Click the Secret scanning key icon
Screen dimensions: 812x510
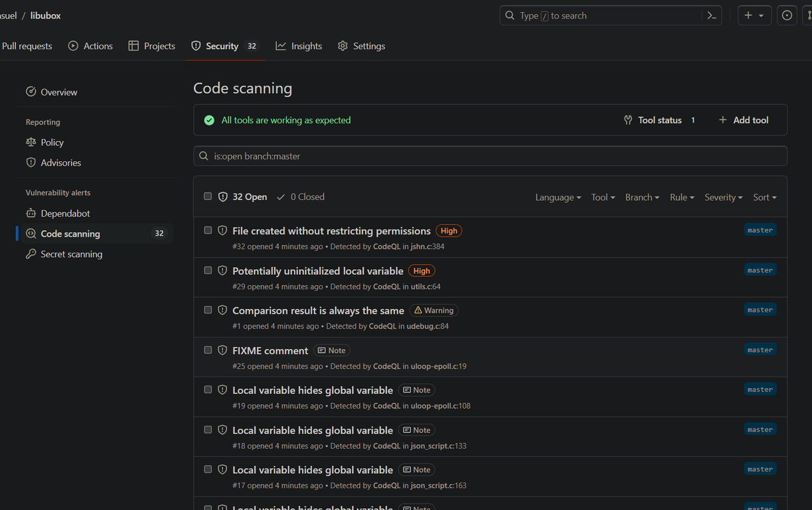pyautogui.click(x=31, y=254)
